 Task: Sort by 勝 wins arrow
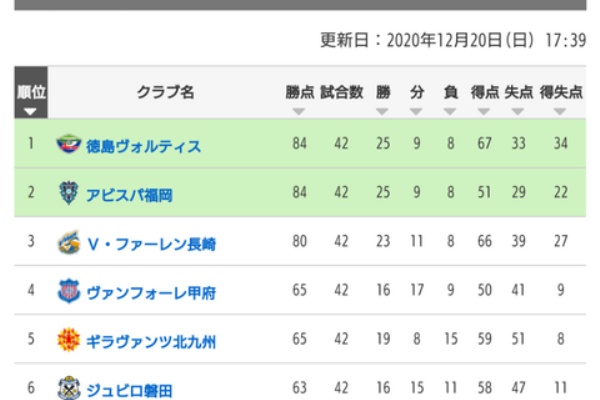point(382,111)
